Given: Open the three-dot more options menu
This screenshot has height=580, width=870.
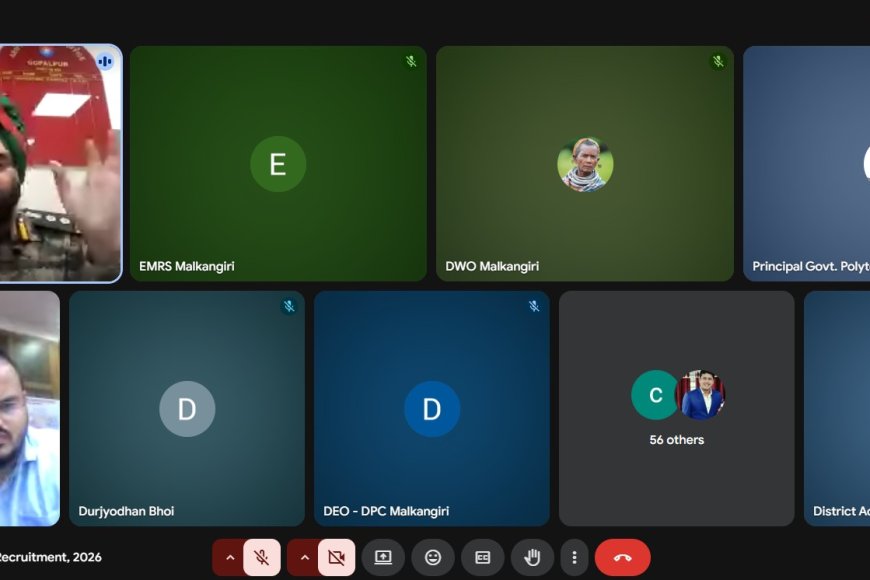Looking at the screenshot, I should (574, 557).
